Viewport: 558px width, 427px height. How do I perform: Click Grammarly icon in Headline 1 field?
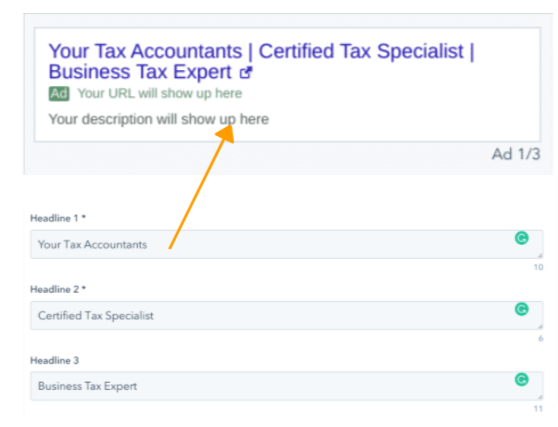[x=522, y=238]
